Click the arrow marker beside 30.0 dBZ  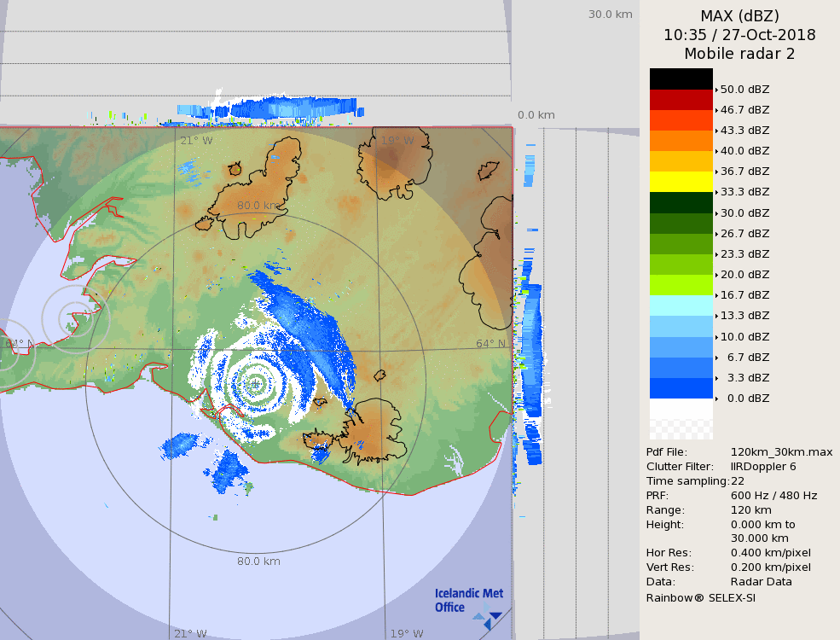click(x=716, y=213)
